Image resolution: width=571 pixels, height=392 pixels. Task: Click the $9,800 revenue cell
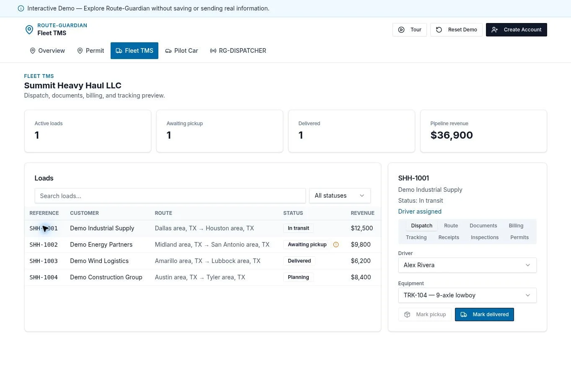(x=361, y=245)
